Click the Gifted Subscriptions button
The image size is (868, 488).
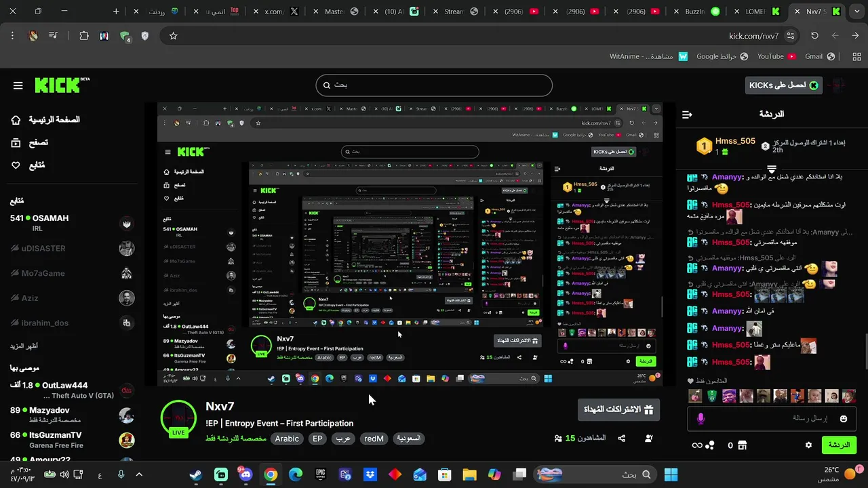[x=618, y=410]
